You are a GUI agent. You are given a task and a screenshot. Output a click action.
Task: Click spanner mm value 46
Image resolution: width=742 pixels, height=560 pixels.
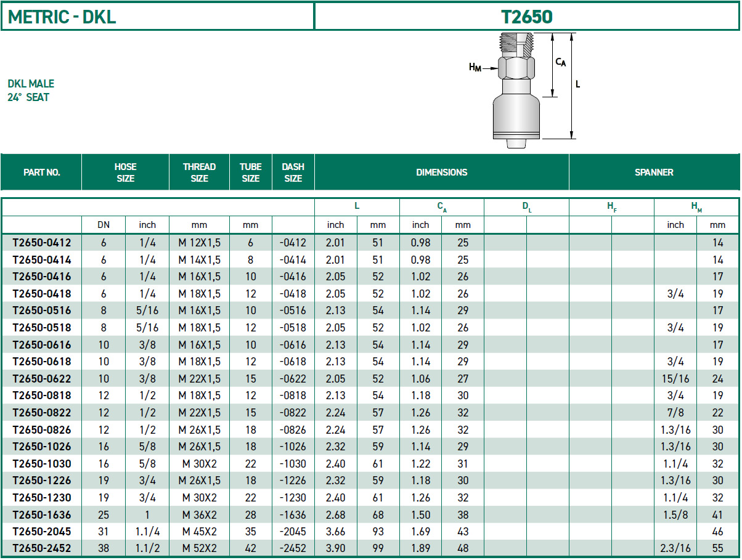718,532
